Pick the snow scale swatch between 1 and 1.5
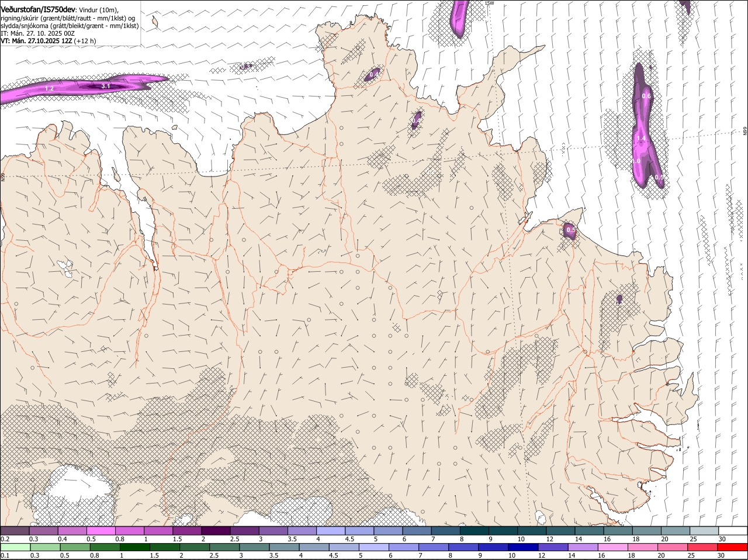 point(158,531)
